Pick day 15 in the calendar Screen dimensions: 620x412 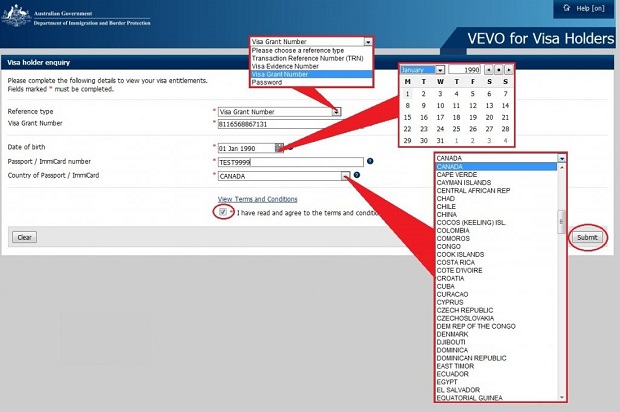tap(407, 117)
